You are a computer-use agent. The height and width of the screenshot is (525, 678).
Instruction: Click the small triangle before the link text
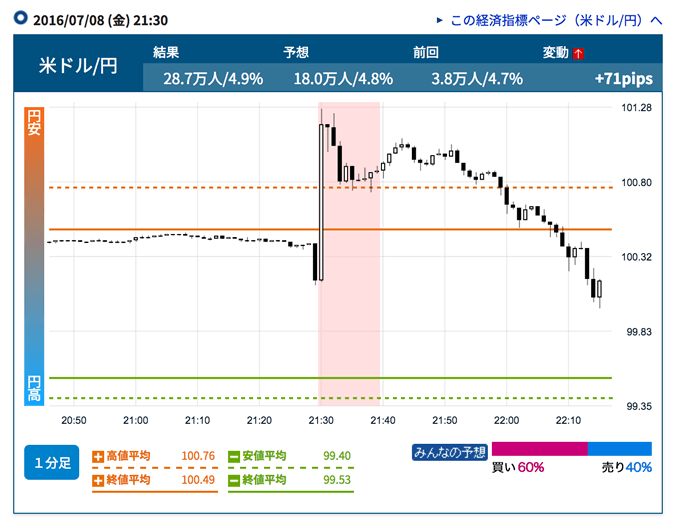(x=439, y=20)
